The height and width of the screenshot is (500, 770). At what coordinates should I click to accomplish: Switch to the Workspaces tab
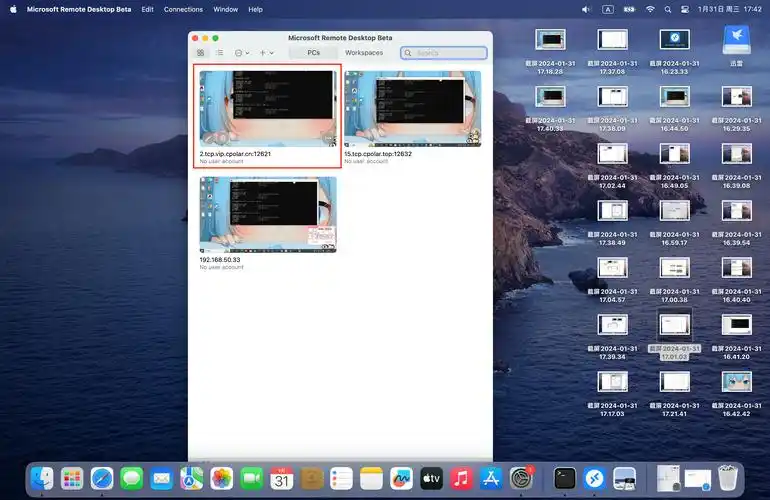(x=364, y=53)
